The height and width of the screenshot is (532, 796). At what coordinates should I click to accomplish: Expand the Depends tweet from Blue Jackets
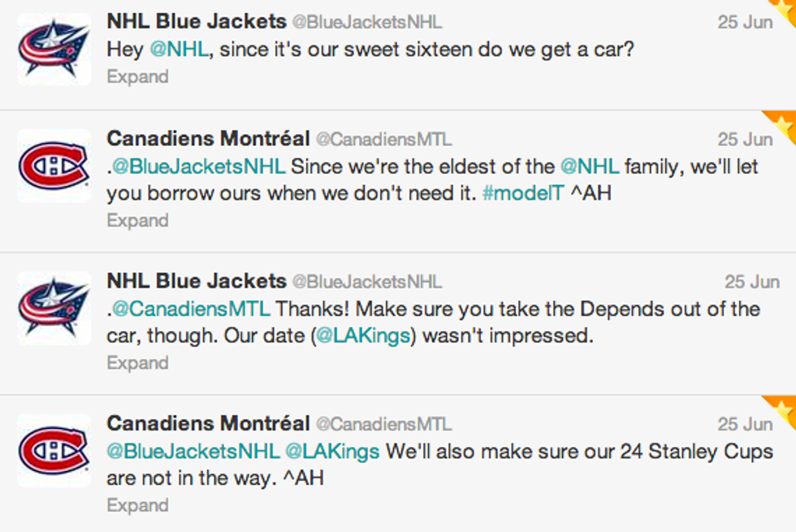[x=137, y=362]
